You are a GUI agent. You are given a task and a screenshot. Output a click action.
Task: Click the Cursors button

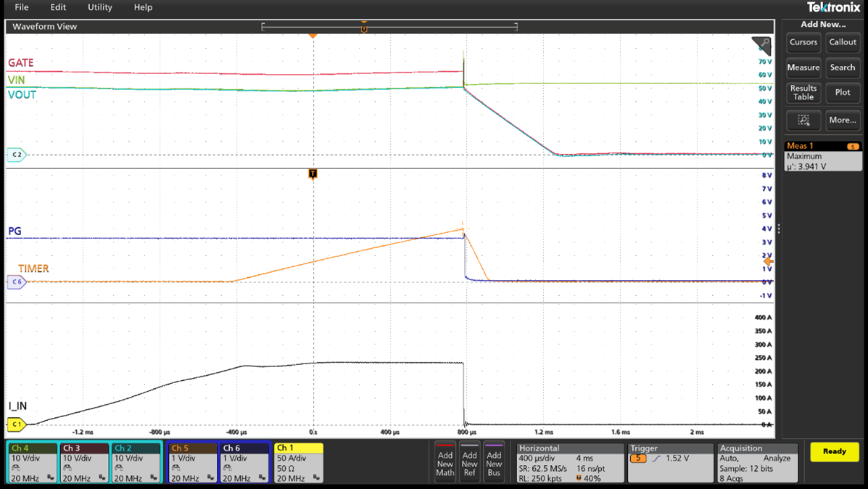tap(803, 42)
